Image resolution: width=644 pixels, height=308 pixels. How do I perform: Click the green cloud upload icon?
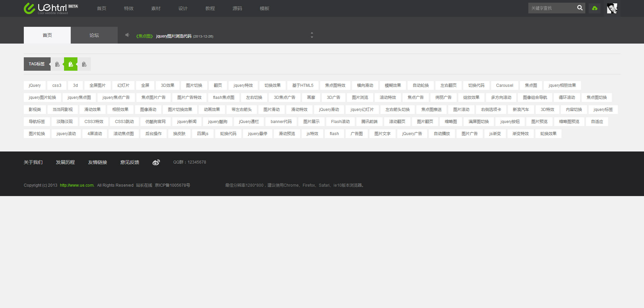tap(595, 8)
